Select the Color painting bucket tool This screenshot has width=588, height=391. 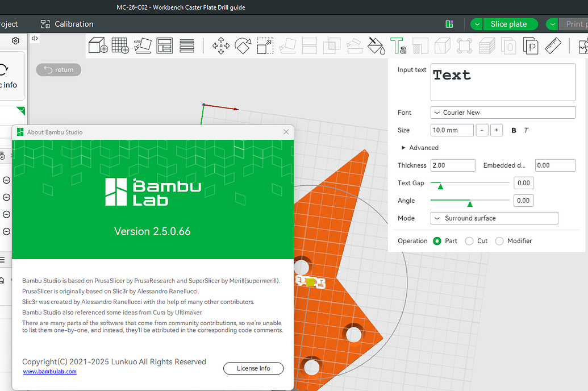[x=376, y=46]
